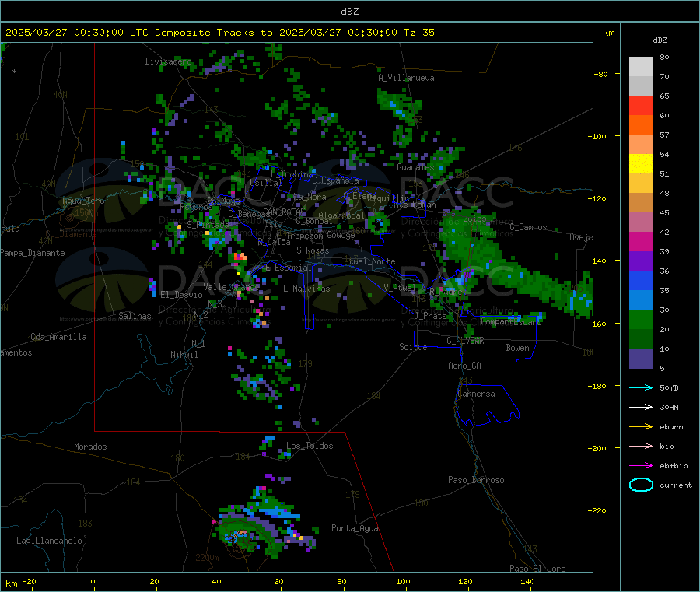Screen dimensions: 700x592
Task: Click the '2200m' contour label near bottom storm
Action: click(207, 558)
